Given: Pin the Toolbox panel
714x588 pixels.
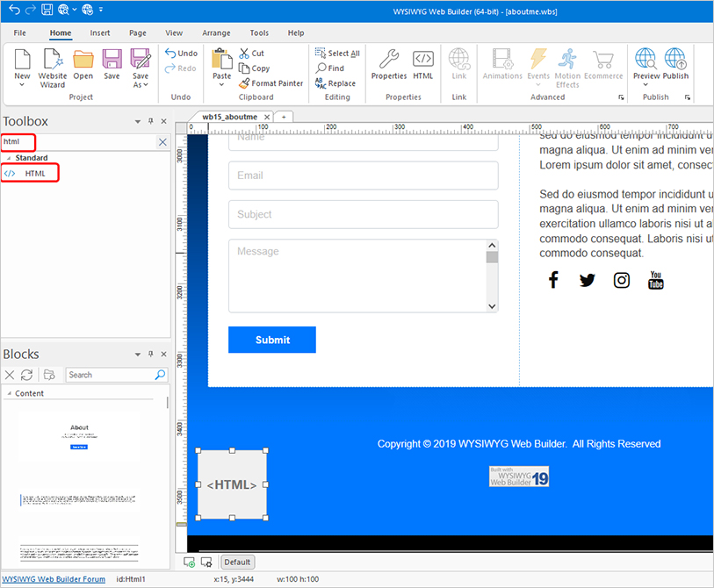Looking at the screenshot, I should coord(151,121).
